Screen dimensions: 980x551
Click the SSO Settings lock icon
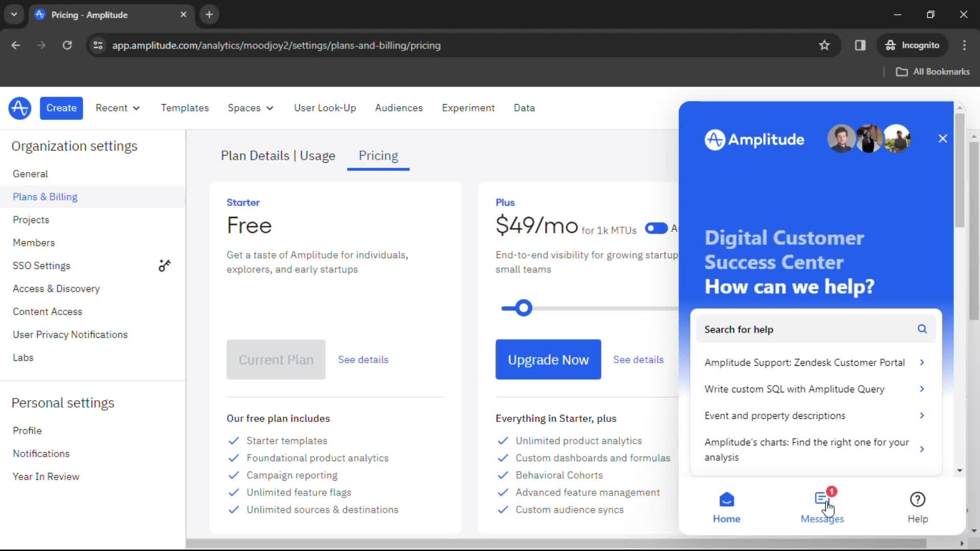164,265
